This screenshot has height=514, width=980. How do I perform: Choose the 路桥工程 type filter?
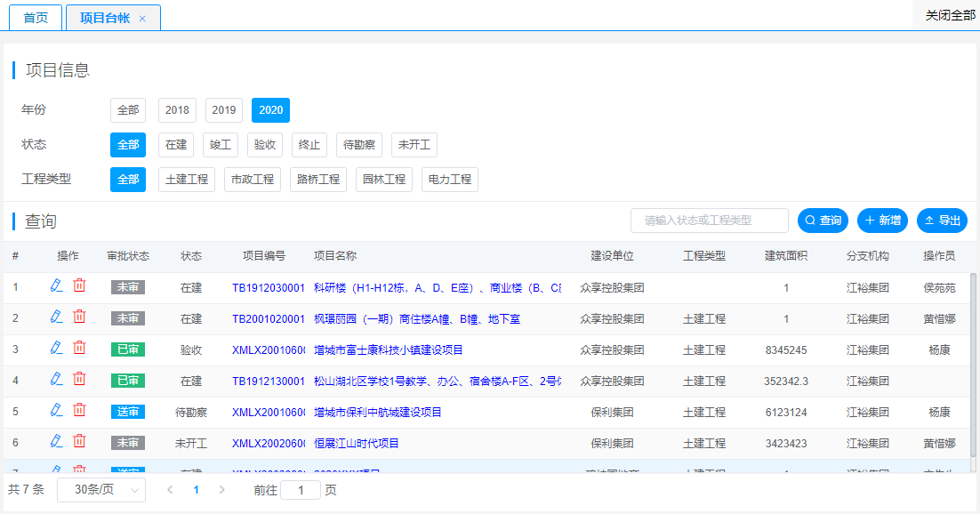(318, 180)
